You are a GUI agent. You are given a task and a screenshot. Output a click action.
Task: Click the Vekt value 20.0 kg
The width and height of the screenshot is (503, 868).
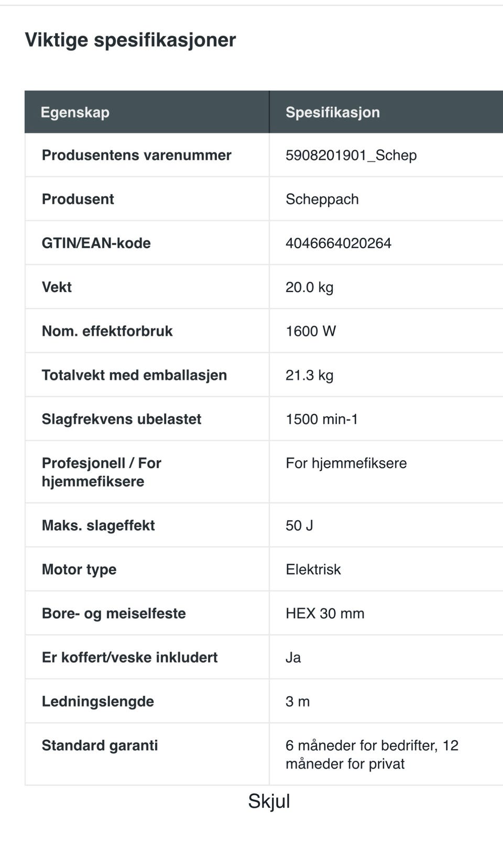tap(309, 287)
